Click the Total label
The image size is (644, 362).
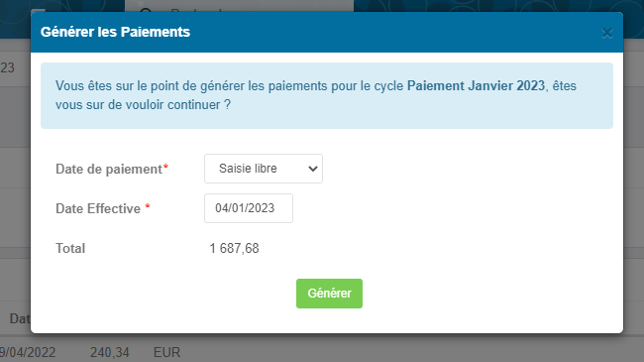point(70,249)
